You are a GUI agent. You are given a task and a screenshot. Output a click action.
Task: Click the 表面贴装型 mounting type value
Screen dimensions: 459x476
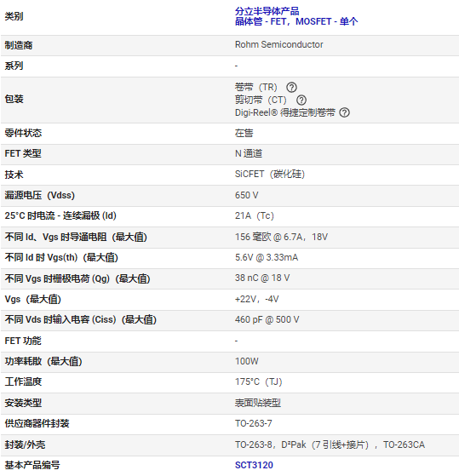click(x=258, y=403)
